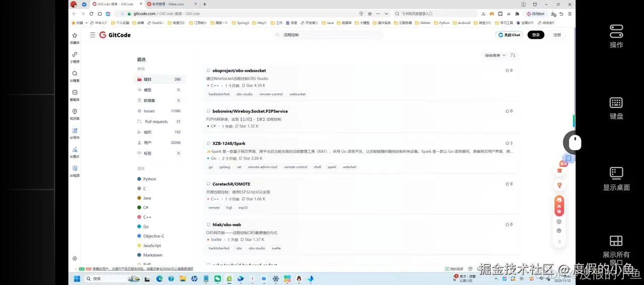Expand the 综合排序 sort dropdown

coord(495,55)
